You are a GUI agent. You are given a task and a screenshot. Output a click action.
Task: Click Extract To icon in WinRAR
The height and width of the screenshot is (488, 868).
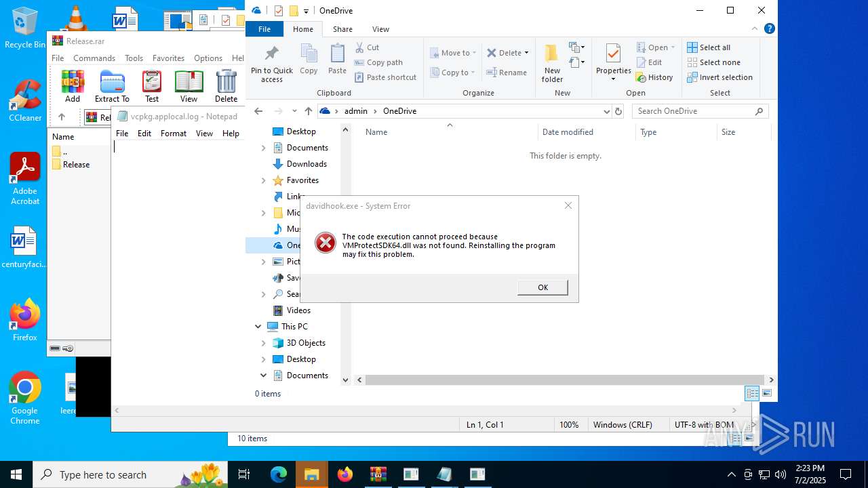tap(112, 87)
